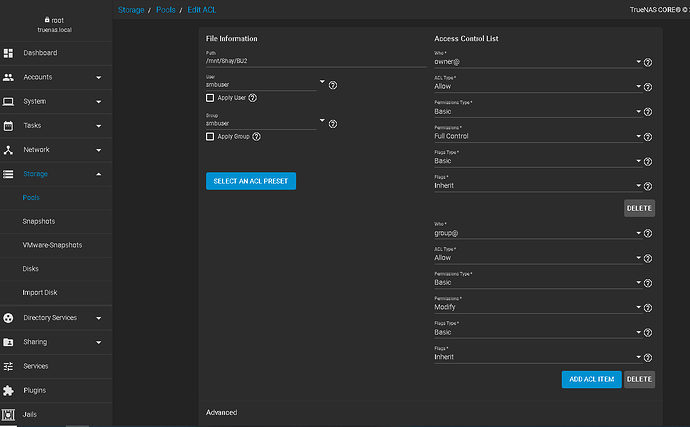Click the Plugins puzzle-piece icon
This screenshot has width=690, height=427.
tap(8, 390)
